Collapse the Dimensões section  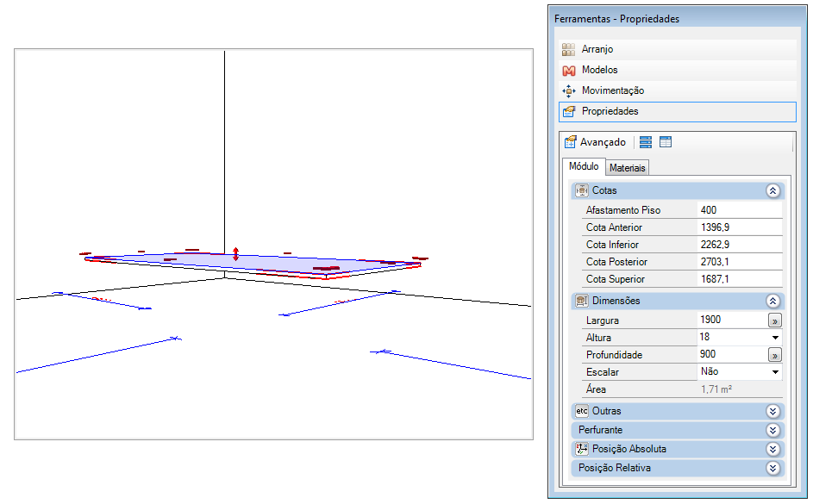click(772, 301)
